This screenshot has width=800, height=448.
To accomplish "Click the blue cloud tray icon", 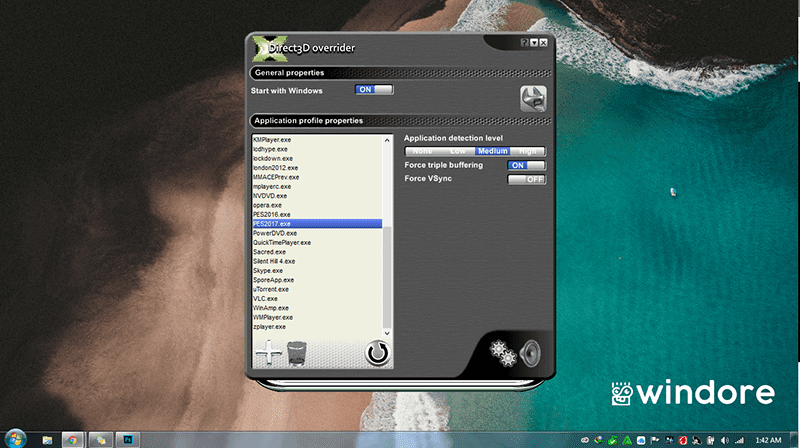I will (641, 440).
